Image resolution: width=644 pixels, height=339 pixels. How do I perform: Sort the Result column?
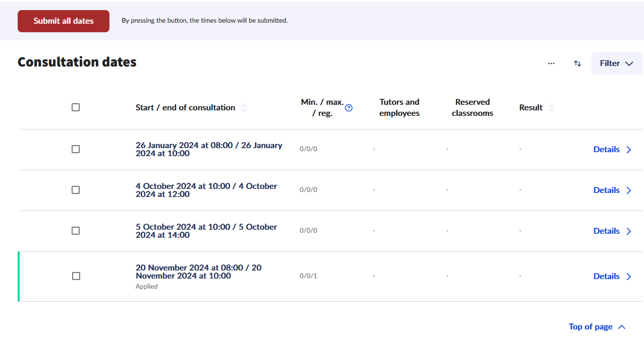[x=552, y=108]
